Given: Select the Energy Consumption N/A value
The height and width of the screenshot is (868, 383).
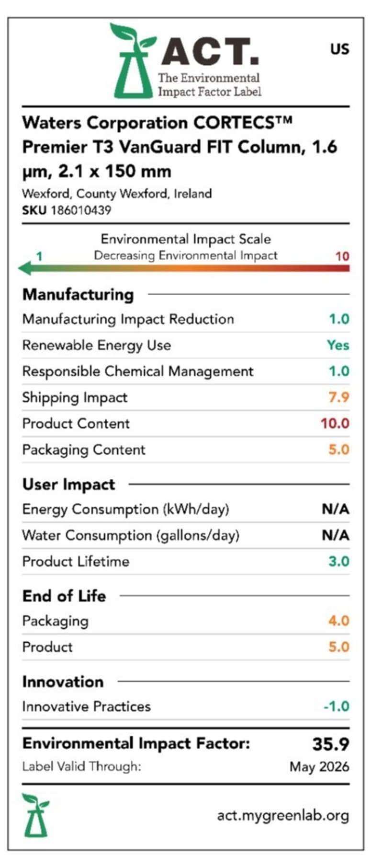Looking at the screenshot, I should 335,509.
